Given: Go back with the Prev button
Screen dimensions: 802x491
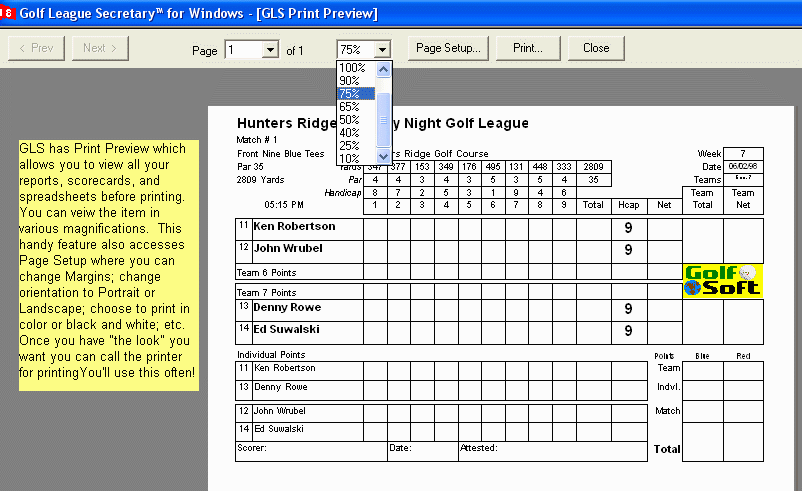Looking at the screenshot, I should tap(37, 48).
